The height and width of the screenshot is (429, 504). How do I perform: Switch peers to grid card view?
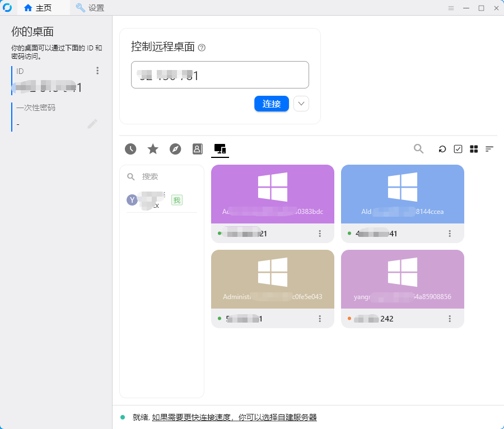[x=473, y=149]
